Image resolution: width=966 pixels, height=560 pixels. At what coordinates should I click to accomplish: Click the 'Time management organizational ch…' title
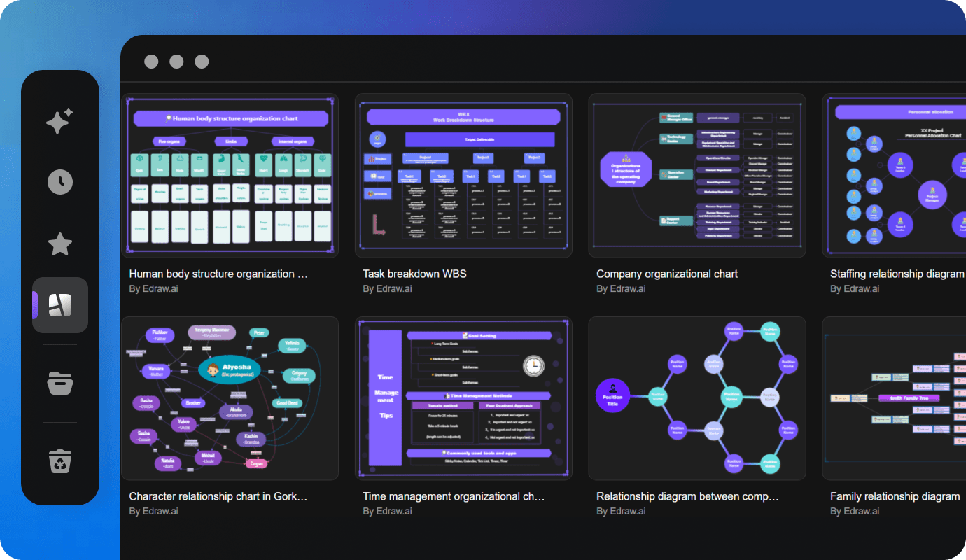click(454, 497)
